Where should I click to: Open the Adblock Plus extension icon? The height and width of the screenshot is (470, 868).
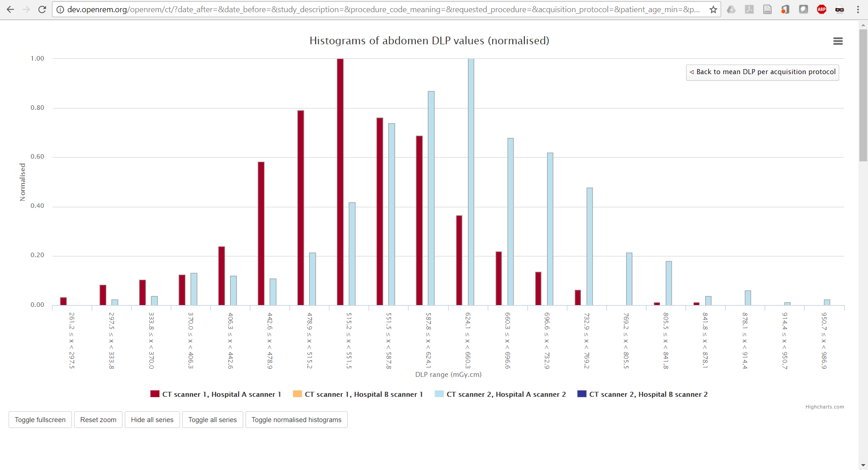pos(821,9)
